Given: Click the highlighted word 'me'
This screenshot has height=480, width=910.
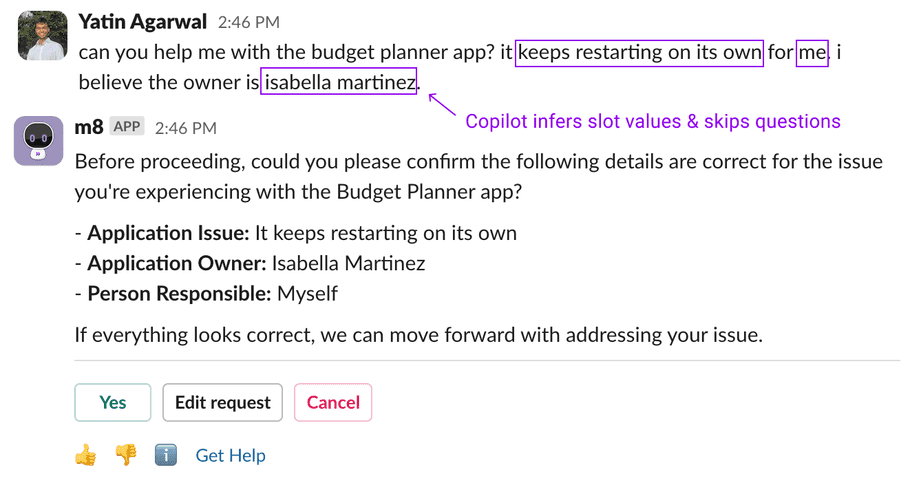Looking at the screenshot, I should pyautogui.click(x=812, y=53).
